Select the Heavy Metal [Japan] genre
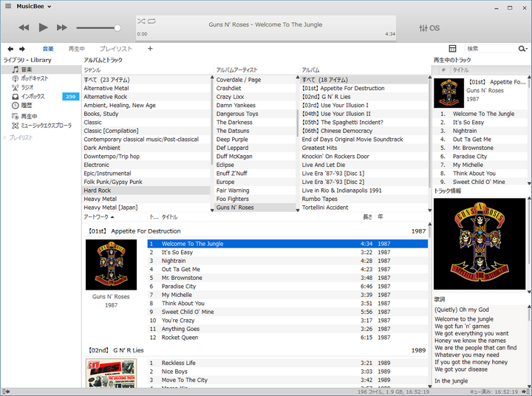This screenshot has width=532, height=396. pos(146,208)
